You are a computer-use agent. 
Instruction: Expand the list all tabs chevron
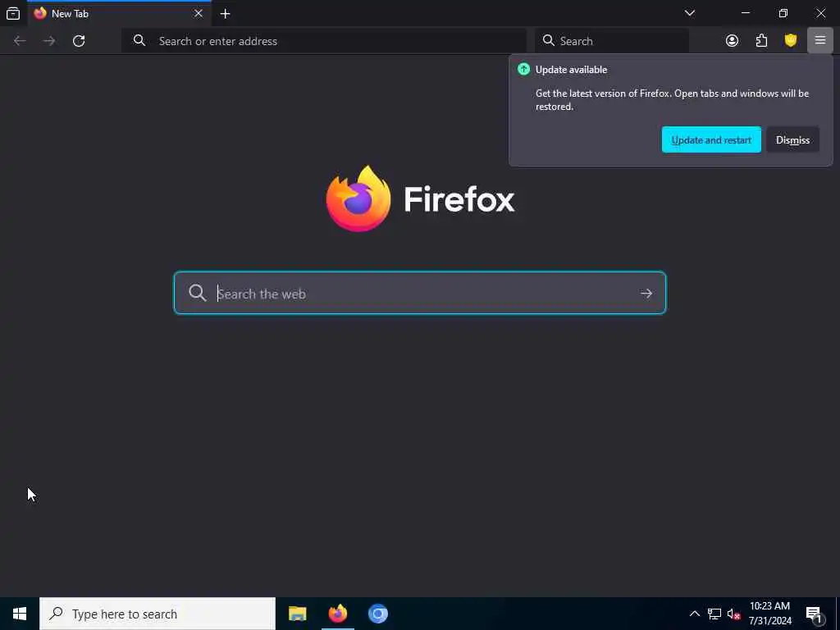point(689,13)
